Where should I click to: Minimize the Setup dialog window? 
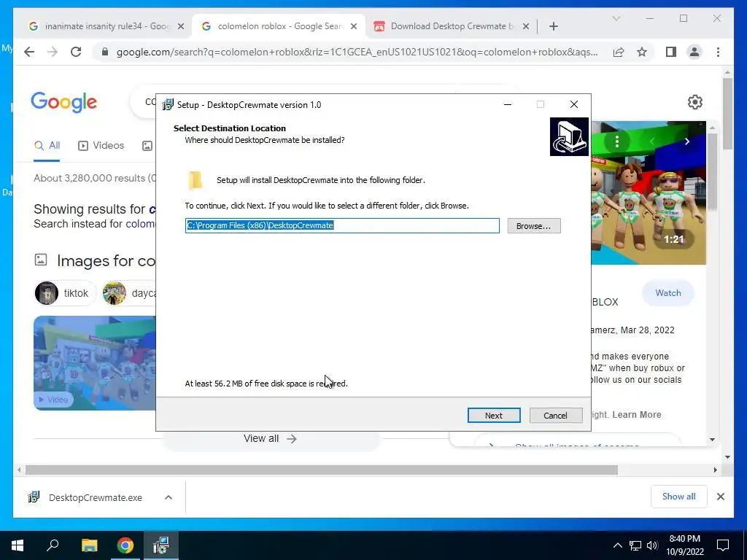click(x=508, y=105)
